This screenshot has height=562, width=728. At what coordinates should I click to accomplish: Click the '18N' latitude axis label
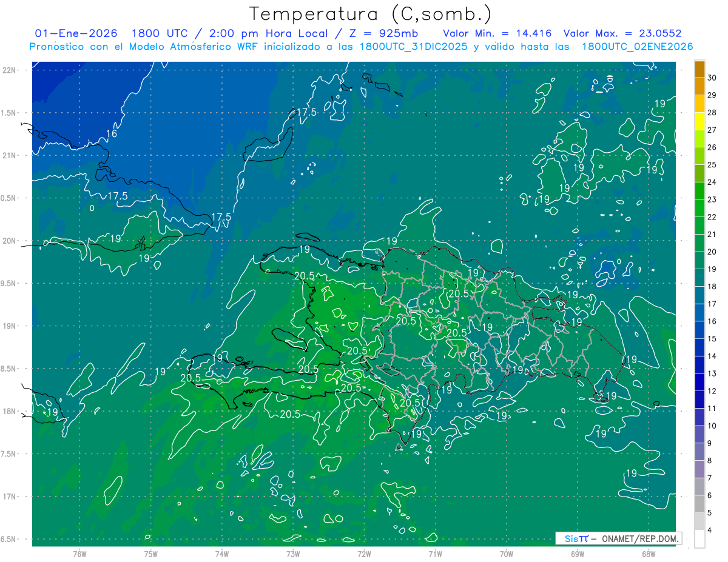[x=10, y=411]
